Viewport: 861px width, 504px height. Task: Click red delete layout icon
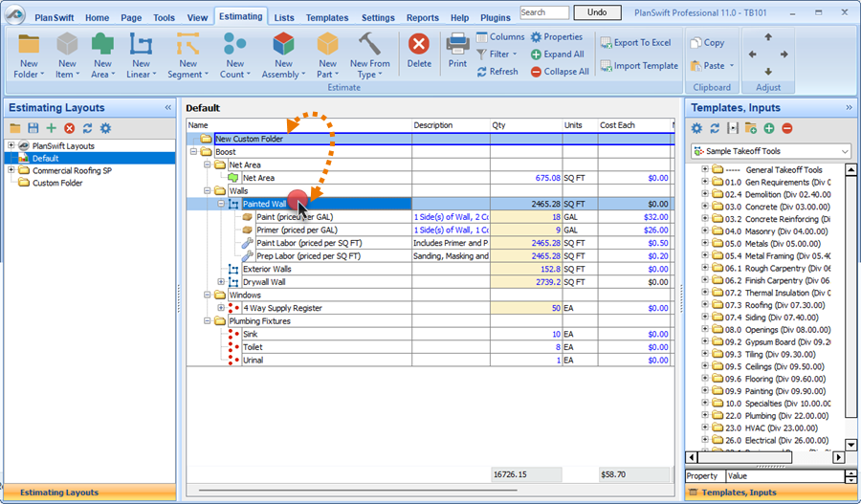point(69,128)
